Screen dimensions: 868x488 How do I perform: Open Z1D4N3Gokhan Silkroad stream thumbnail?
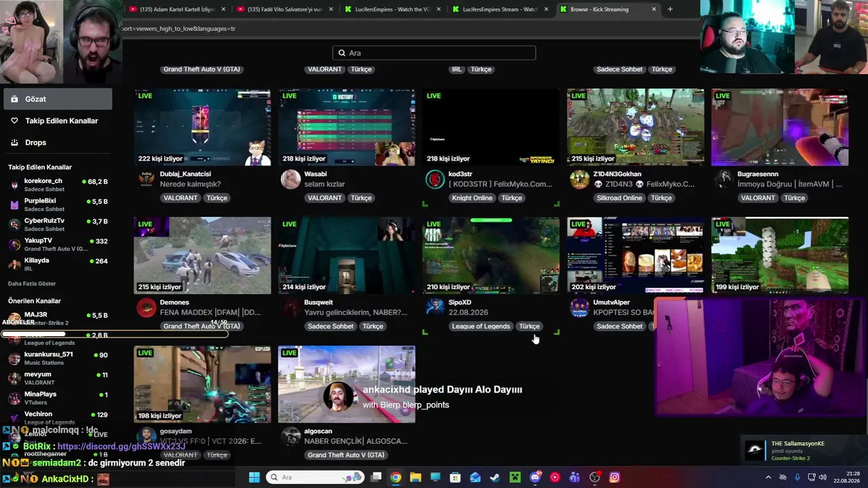[x=635, y=127]
